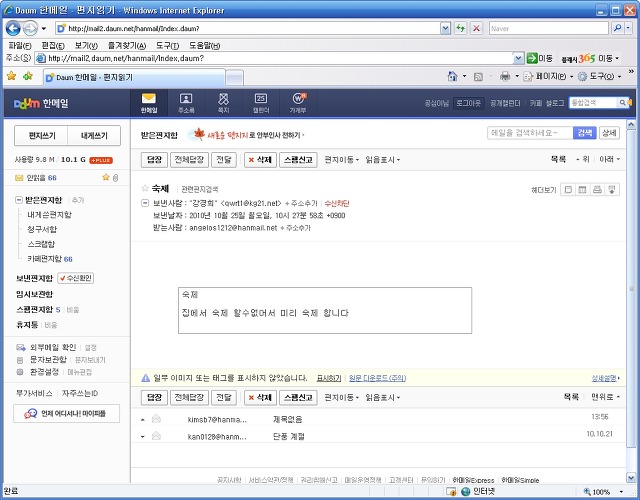The height and width of the screenshot is (500, 640).
Task: Click the Home icon in the IE toolbar
Action: [452, 76]
